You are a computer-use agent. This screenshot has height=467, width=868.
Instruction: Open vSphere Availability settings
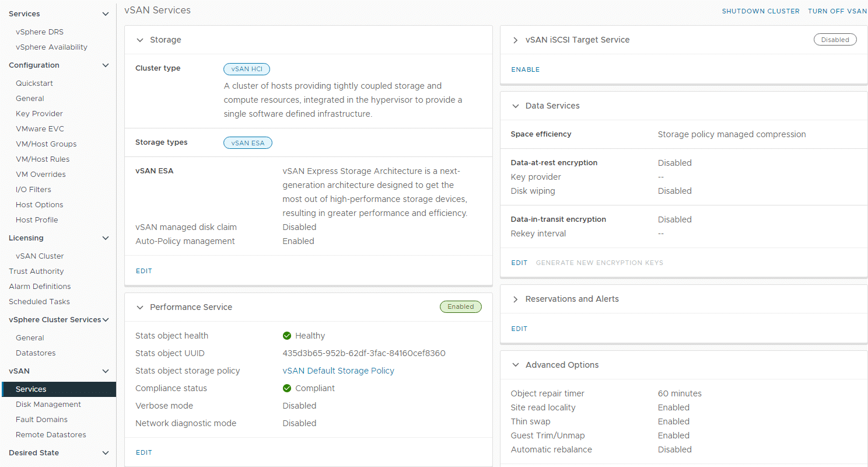51,47
